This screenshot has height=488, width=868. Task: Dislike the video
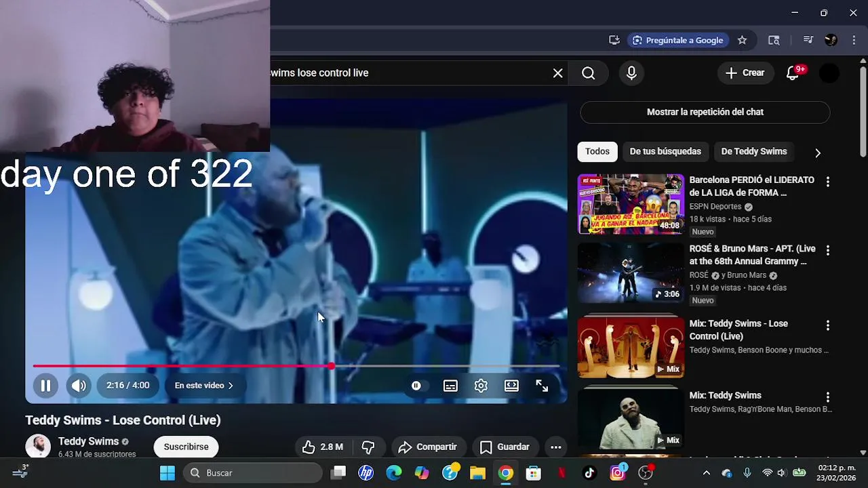(x=368, y=447)
